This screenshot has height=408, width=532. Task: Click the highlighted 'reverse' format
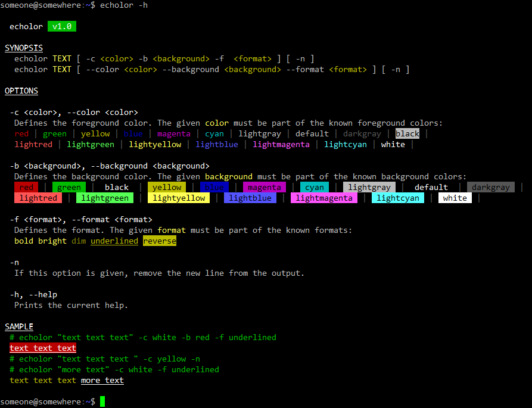[160, 241]
